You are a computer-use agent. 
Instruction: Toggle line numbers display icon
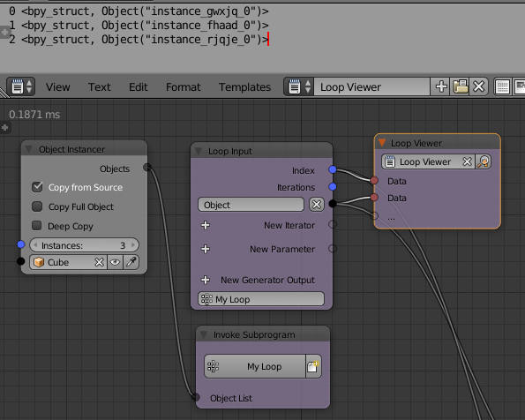point(502,86)
